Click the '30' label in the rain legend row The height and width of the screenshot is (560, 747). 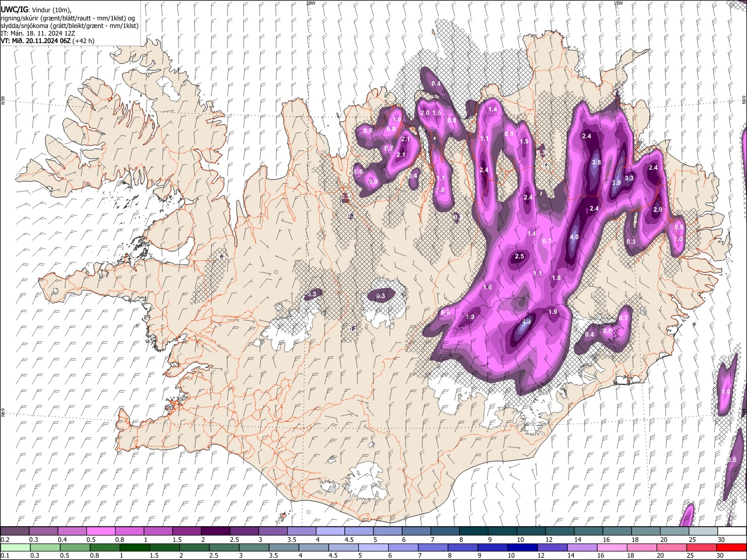720,556
